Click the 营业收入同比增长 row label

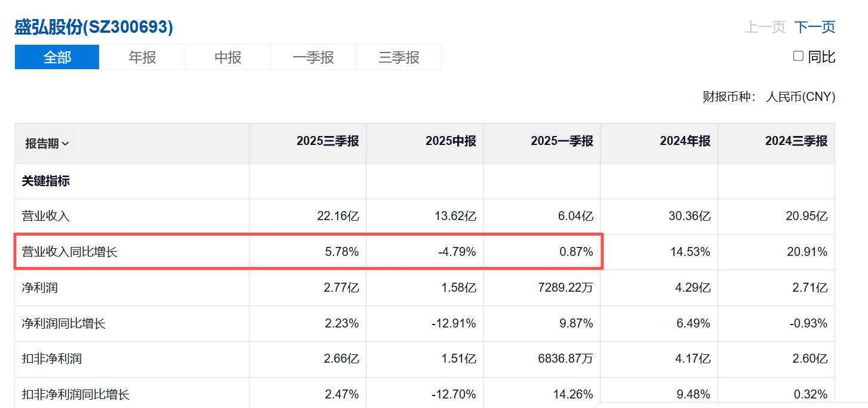(70, 252)
